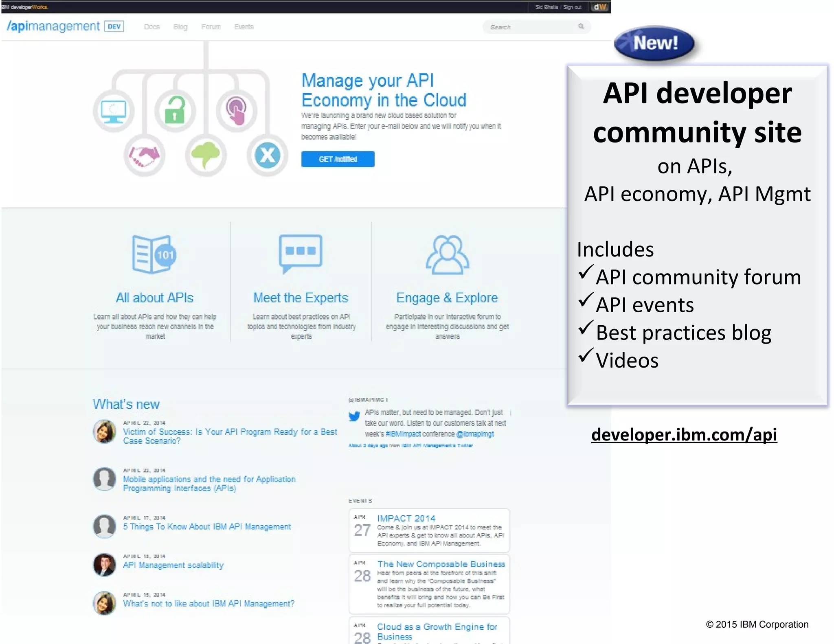Open Cloud as a Growth Engine event

(437, 631)
